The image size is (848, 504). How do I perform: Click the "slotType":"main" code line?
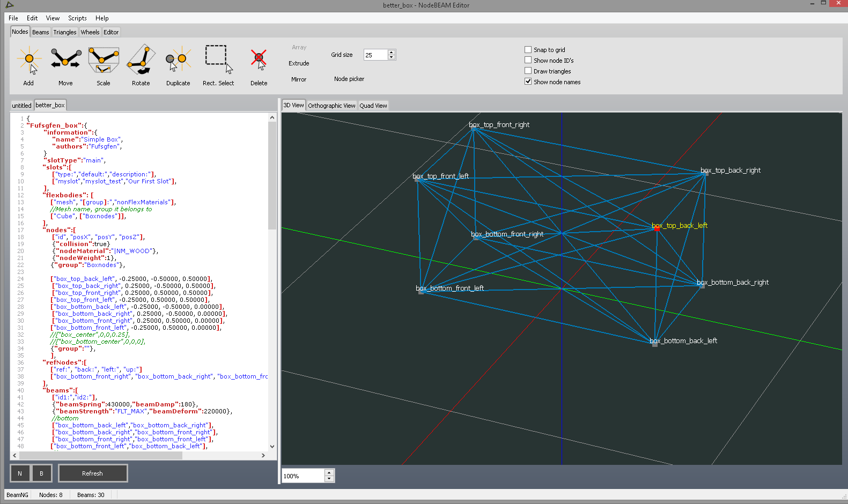pos(75,160)
